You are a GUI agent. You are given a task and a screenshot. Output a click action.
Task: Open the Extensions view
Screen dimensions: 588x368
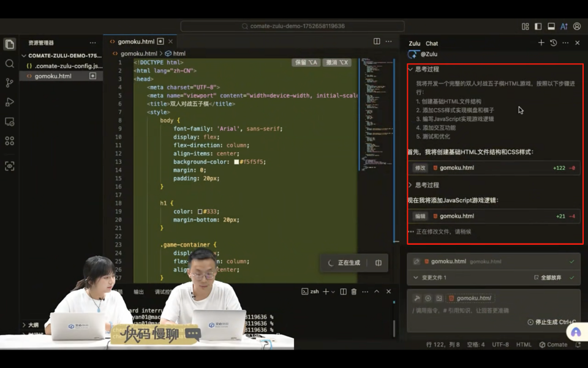point(10,141)
